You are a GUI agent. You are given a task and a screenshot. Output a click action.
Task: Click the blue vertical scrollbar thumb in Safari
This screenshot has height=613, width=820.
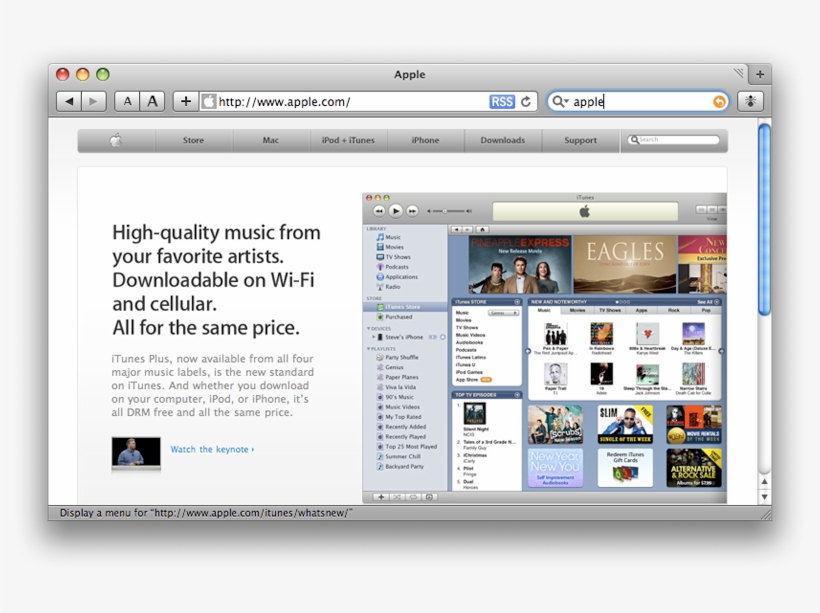(x=764, y=220)
